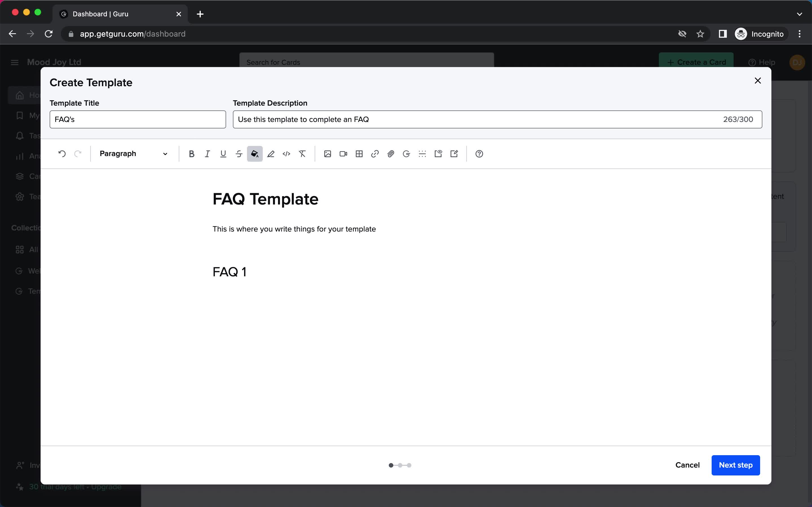
Task: Click Next step to proceed
Action: [x=736, y=465]
